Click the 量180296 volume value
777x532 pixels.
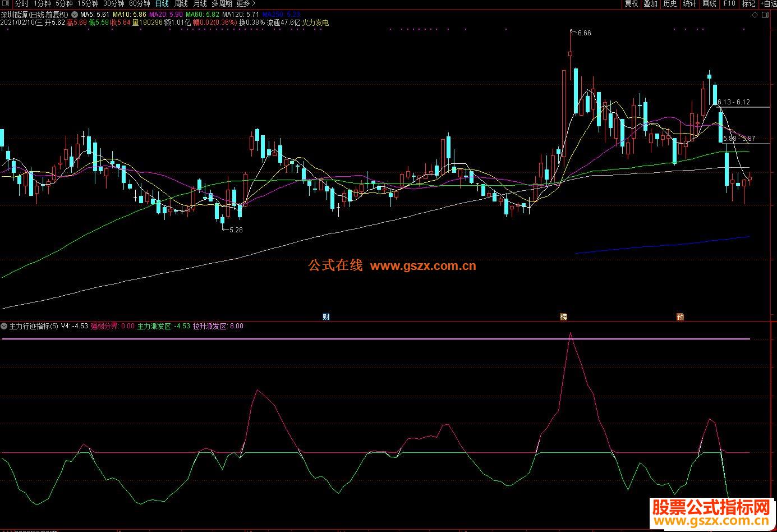pyautogui.click(x=148, y=23)
